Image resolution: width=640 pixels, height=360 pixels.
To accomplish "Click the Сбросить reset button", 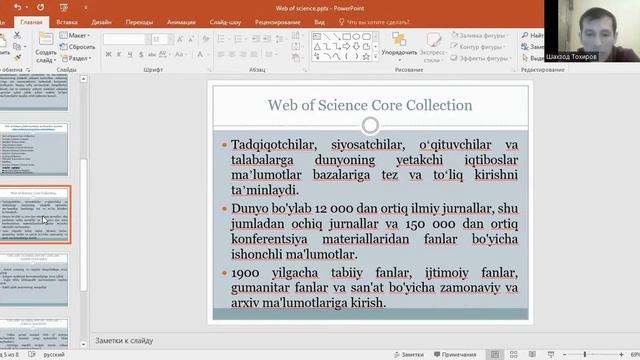I will [78, 47].
